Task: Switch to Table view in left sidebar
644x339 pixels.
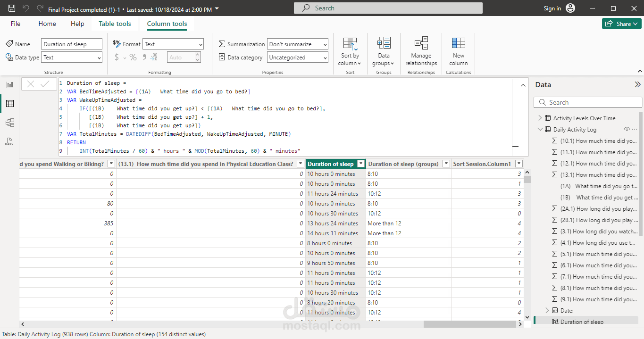Action: (9, 104)
